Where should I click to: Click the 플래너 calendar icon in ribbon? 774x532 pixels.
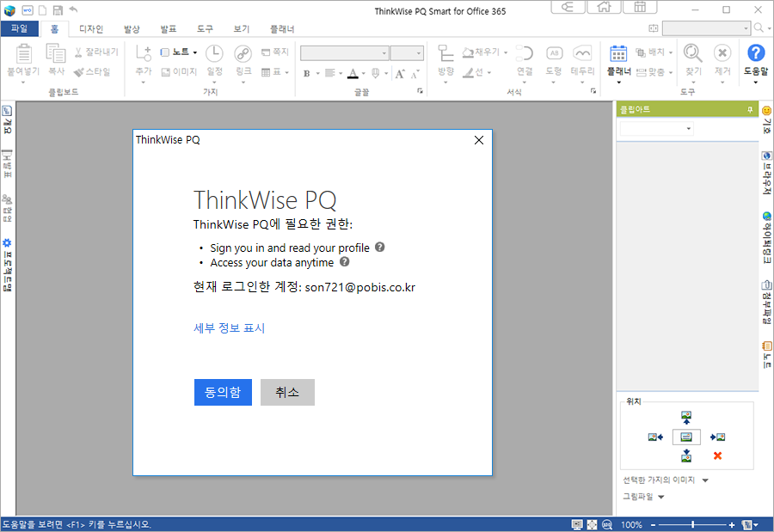click(618, 53)
